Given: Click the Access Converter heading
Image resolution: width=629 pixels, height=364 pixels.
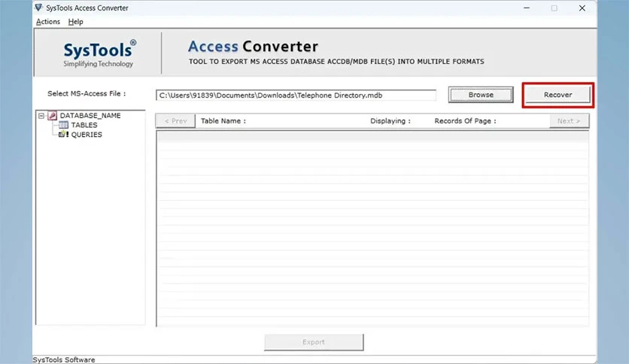Looking at the screenshot, I should coord(253,47).
